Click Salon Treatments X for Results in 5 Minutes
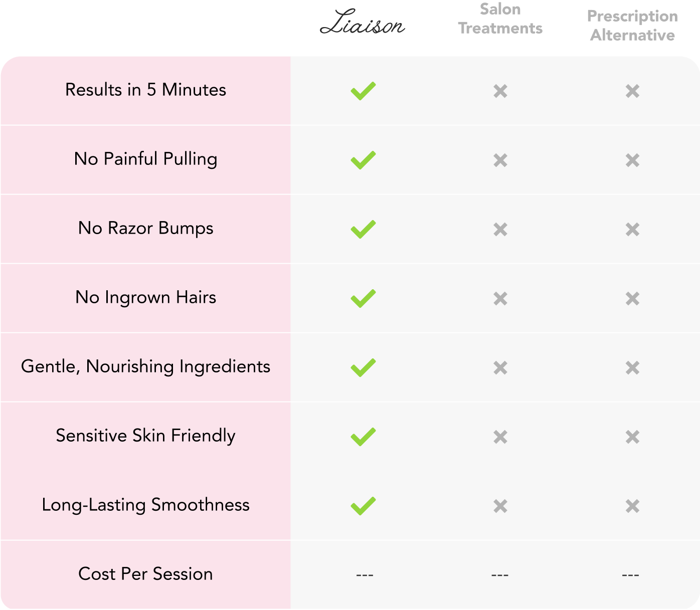Viewport: 700px width, 610px height. [500, 91]
